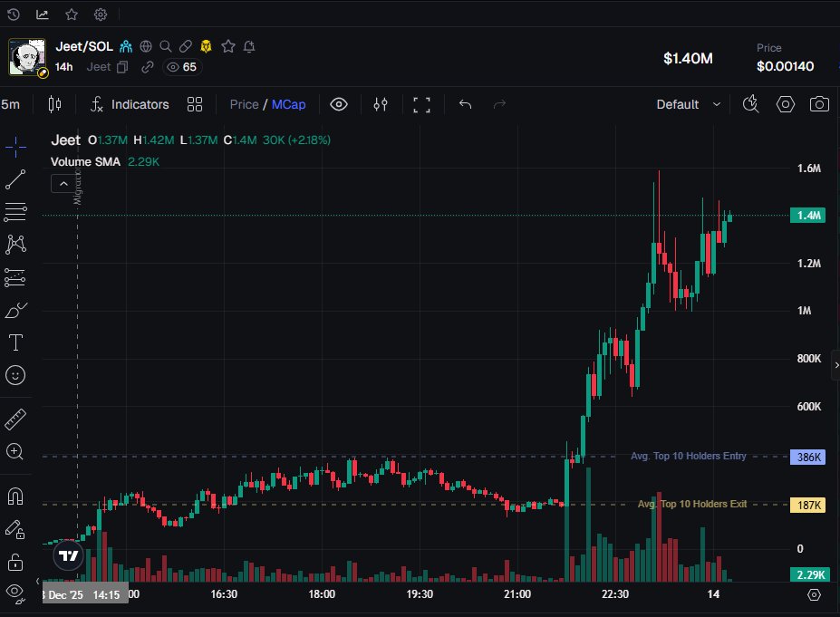Open the 5m timeframe selector
The width and height of the screenshot is (840, 617).
click(x=10, y=104)
